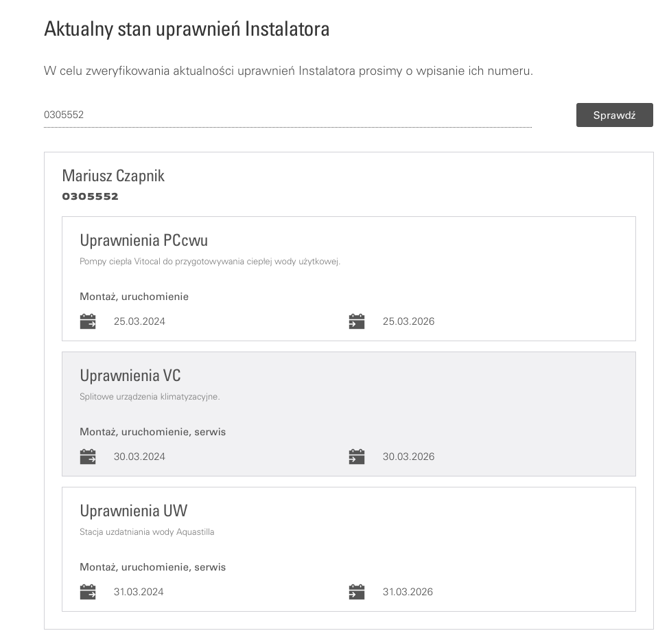669x644 pixels.
Task: Click the expiry date calendar icon for PCcwu
Action: (357, 321)
